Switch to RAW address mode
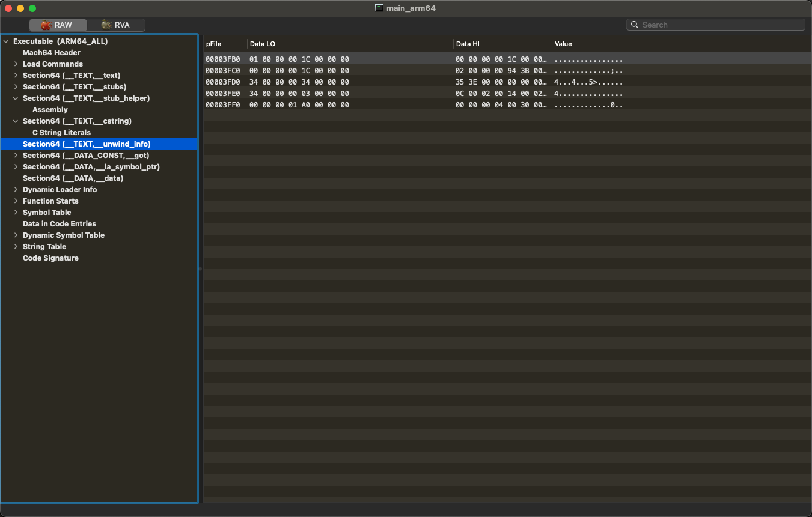The width and height of the screenshot is (812, 517). [58, 25]
